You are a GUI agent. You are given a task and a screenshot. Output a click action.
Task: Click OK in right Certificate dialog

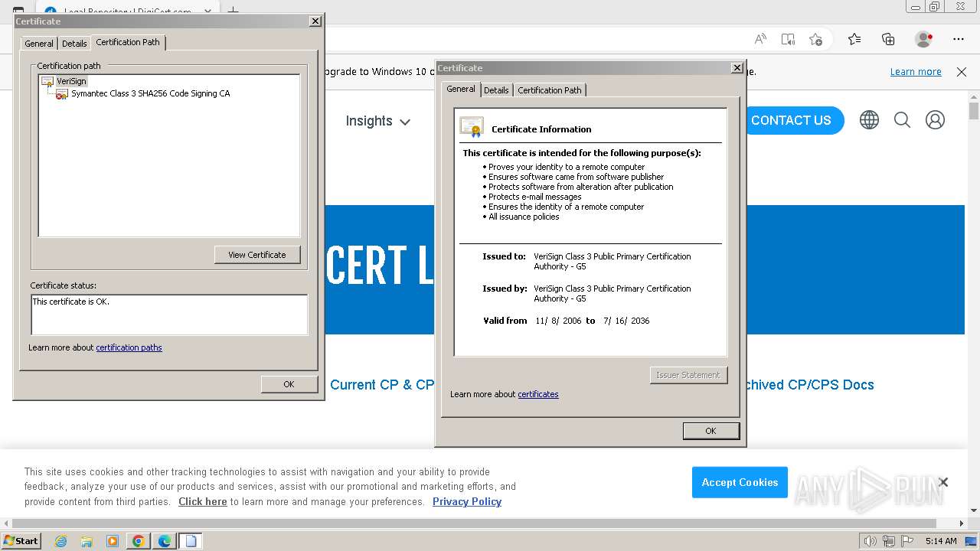[710, 431]
